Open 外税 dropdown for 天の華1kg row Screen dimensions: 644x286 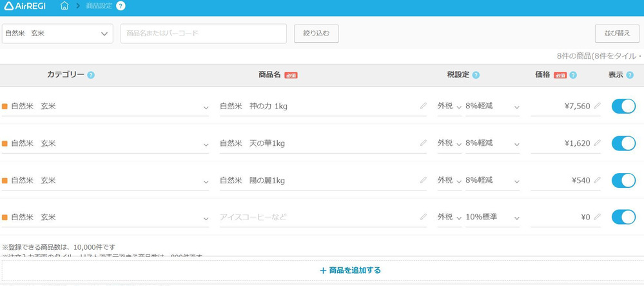(x=449, y=143)
